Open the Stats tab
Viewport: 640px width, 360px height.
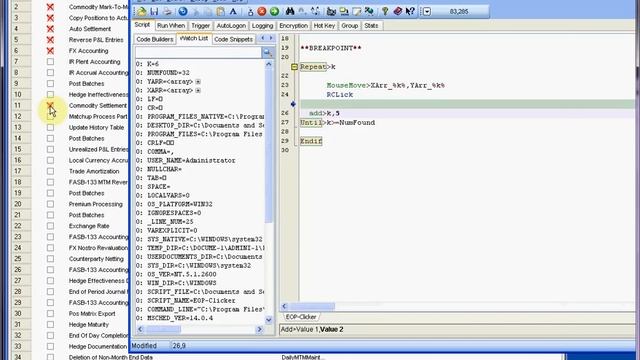[x=371, y=25]
